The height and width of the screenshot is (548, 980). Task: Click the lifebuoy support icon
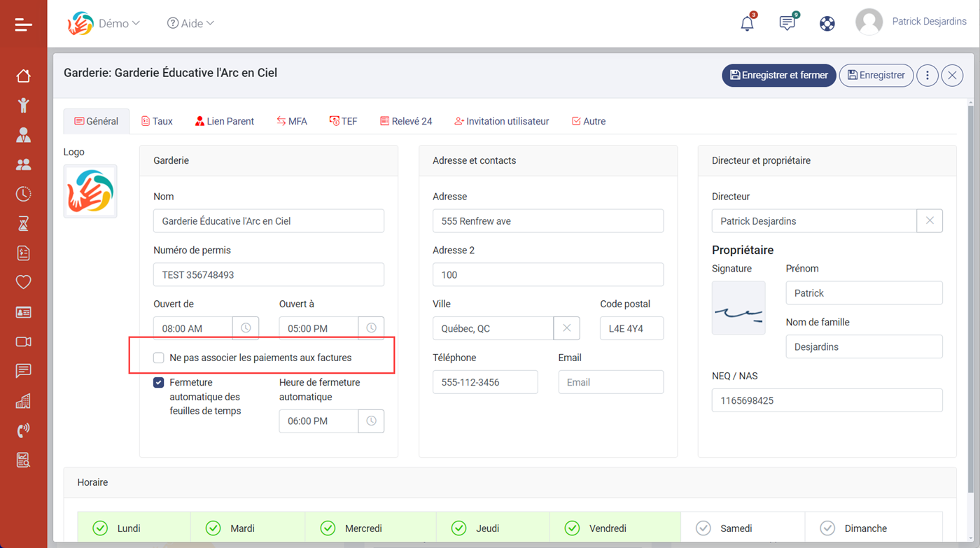827,23
